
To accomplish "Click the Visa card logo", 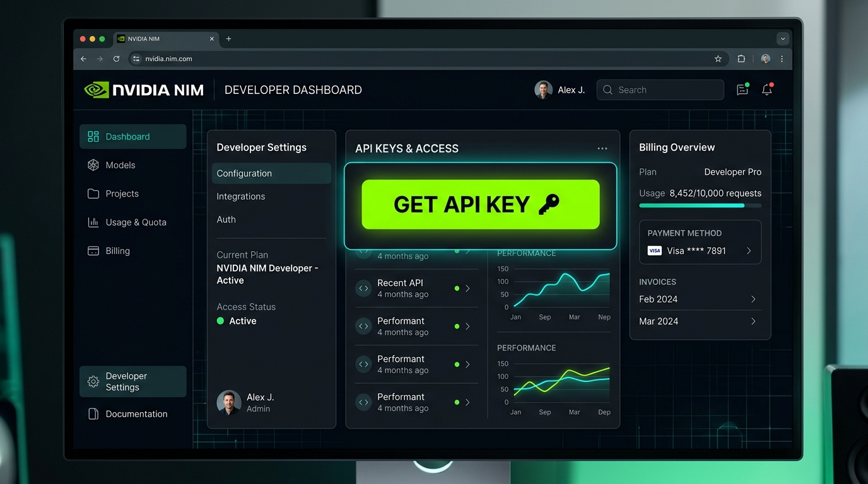I will tap(655, 251).
